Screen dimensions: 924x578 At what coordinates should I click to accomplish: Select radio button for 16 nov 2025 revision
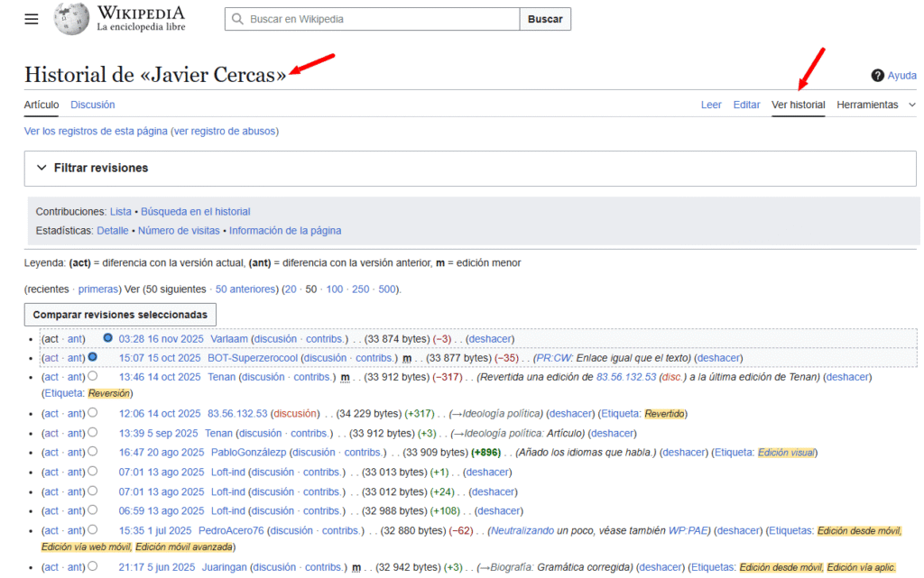click(x=108, y=338)
